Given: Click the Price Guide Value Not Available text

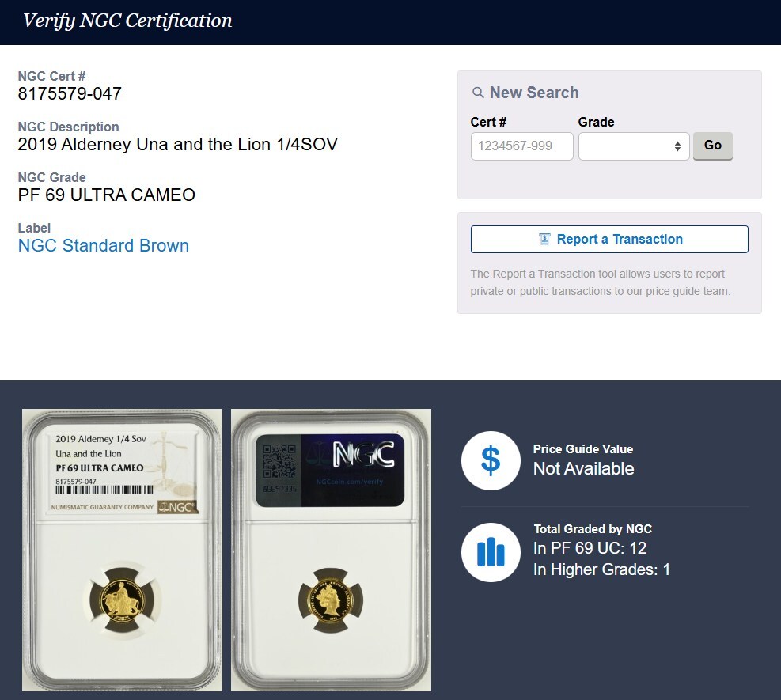Looking at the screenshot, I should click(x=583, y=468).
